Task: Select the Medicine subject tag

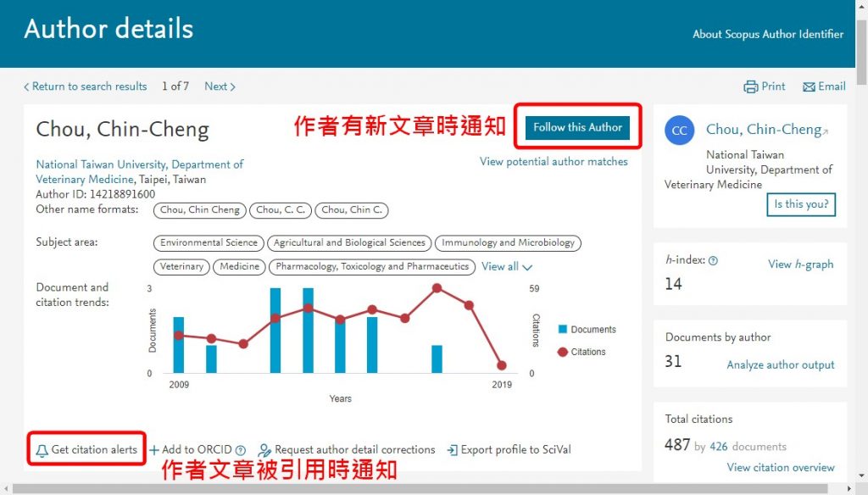Action: (x=239, y=266)
